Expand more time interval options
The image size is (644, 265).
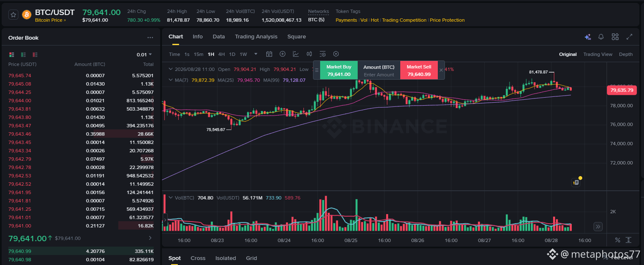256,54
